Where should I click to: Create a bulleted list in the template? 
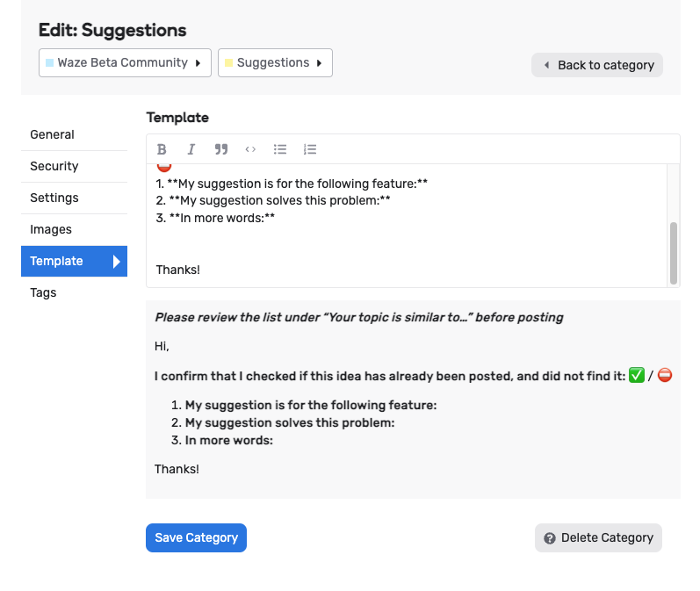(x=280, y=149)
